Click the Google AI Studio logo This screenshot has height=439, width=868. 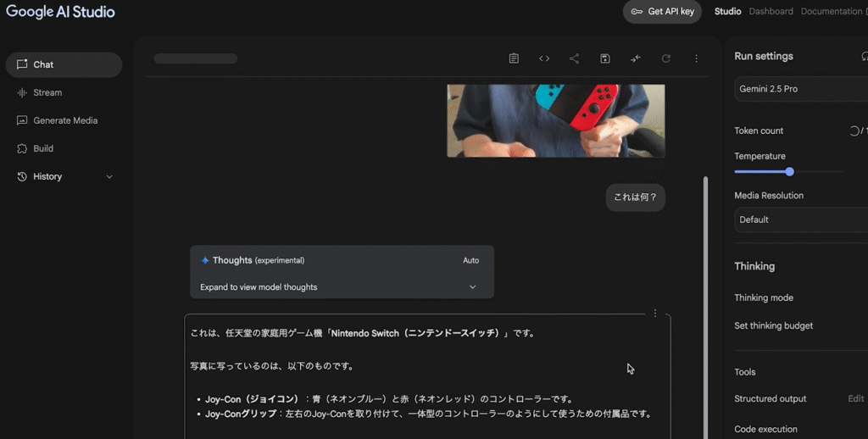60,12
